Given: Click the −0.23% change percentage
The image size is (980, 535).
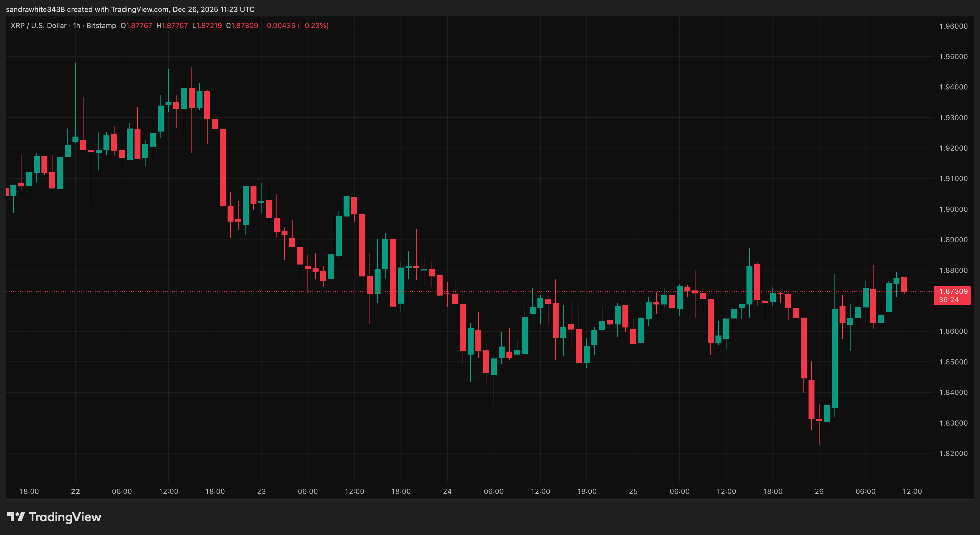Looking at the screenshot, I should [313, 26].
